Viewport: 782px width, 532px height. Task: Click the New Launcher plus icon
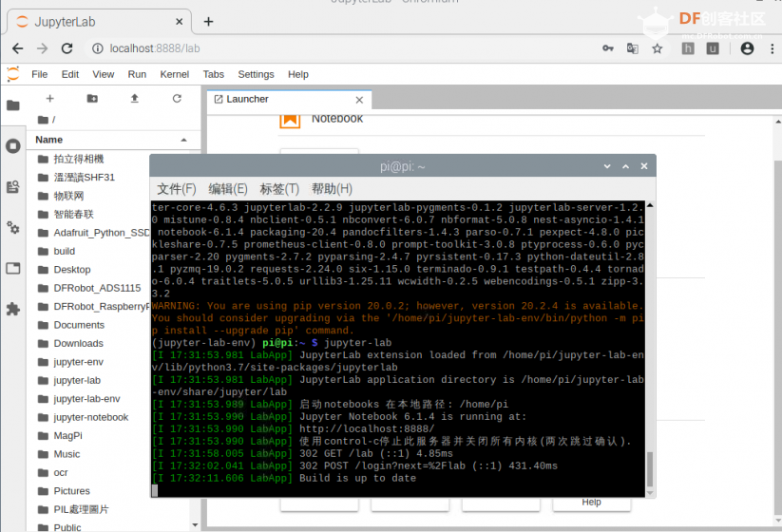pos(49,99)
